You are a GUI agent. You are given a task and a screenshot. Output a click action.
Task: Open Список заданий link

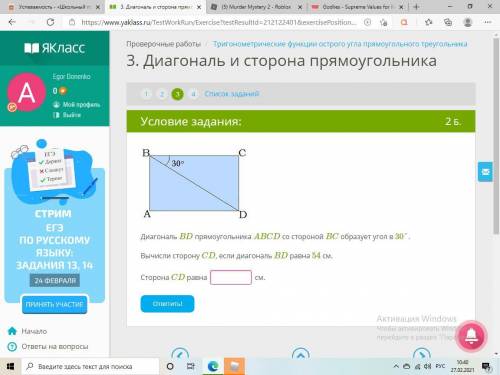(232, 94)
